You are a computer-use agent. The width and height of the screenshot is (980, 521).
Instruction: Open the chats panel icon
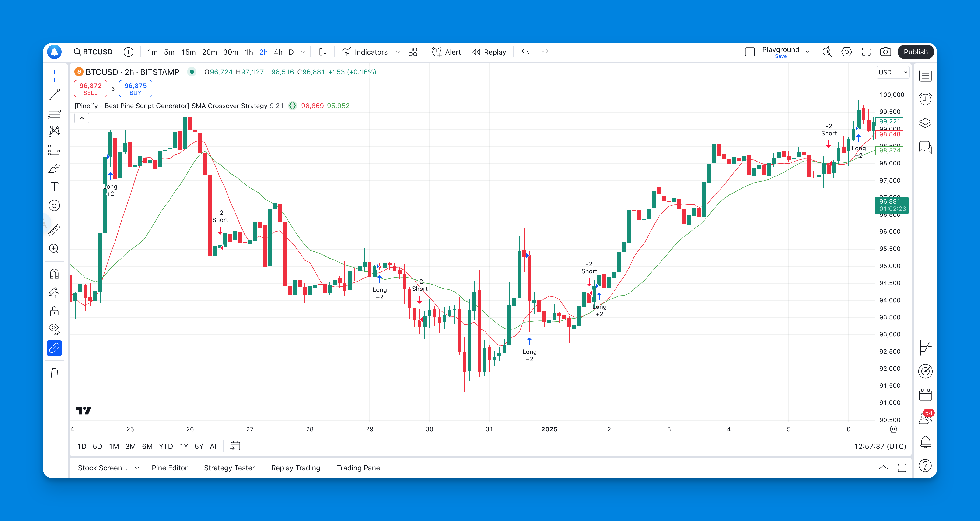click(x=925, y=147)
